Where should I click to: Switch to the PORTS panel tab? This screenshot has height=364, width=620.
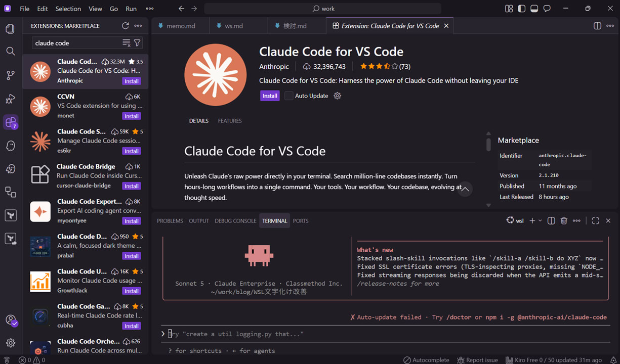tap(301, 221)
